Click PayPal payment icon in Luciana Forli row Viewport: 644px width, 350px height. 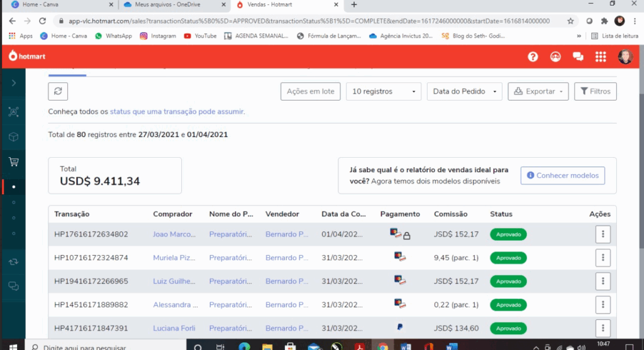pos(399,327)
